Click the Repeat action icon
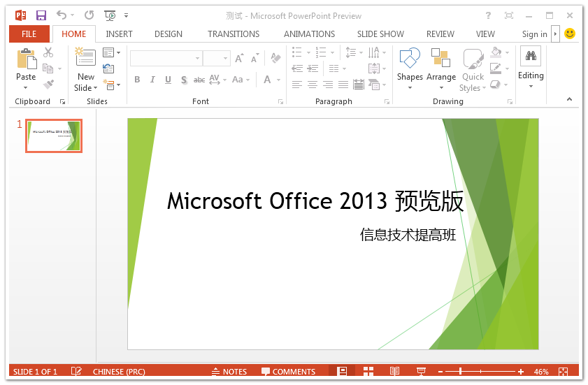This screenshot has height=385, width=588. click(89, 15)
